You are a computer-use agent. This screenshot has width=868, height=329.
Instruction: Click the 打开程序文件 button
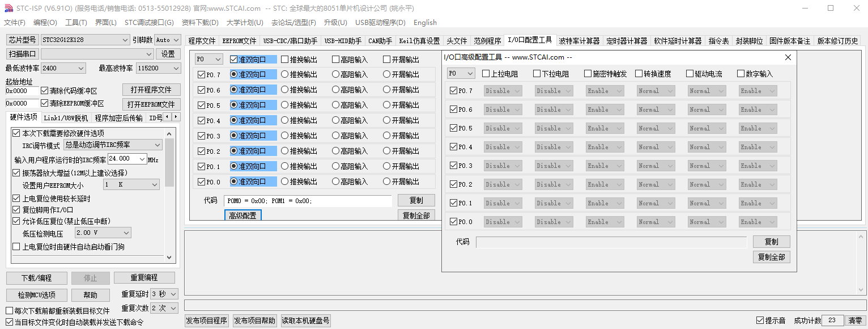tap(151, 90)
